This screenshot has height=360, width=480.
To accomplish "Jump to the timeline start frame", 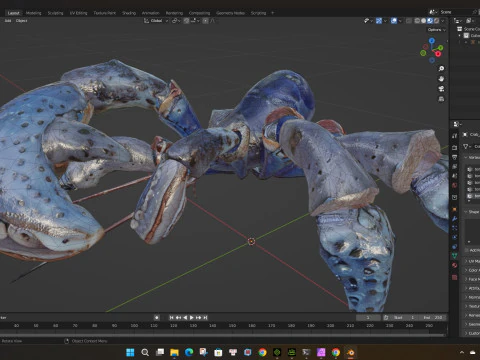I will pyautogui.click(x=172, y=318).
